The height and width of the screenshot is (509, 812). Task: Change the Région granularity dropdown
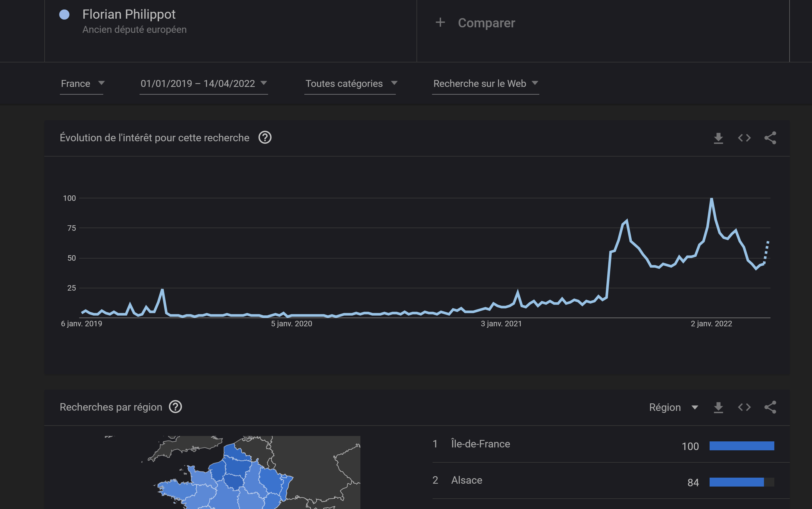click(673, 407)
